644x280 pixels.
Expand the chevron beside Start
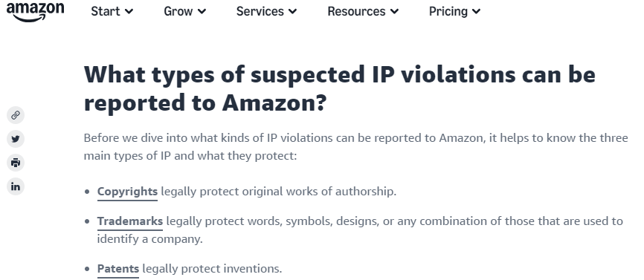click(129, 12)
